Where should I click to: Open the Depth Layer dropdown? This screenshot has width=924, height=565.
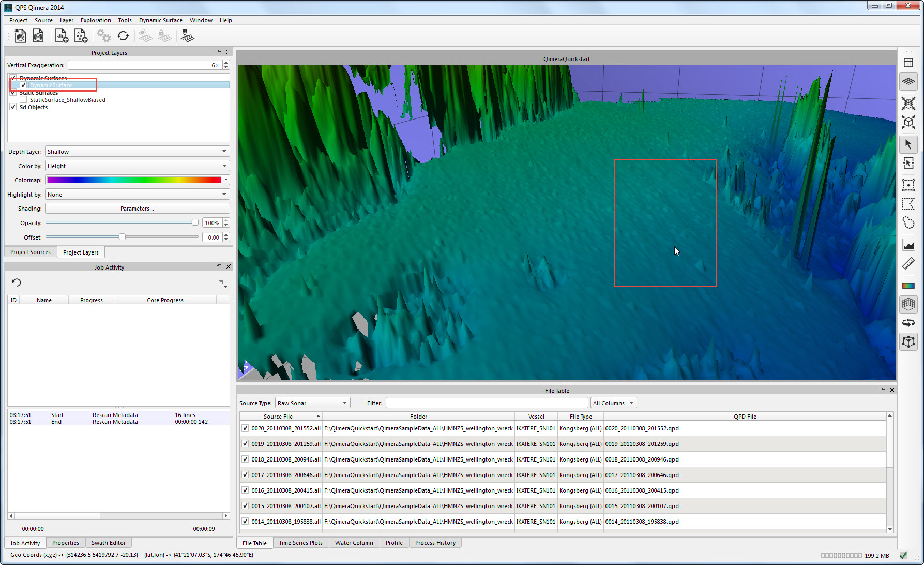[x=137, y=152]
